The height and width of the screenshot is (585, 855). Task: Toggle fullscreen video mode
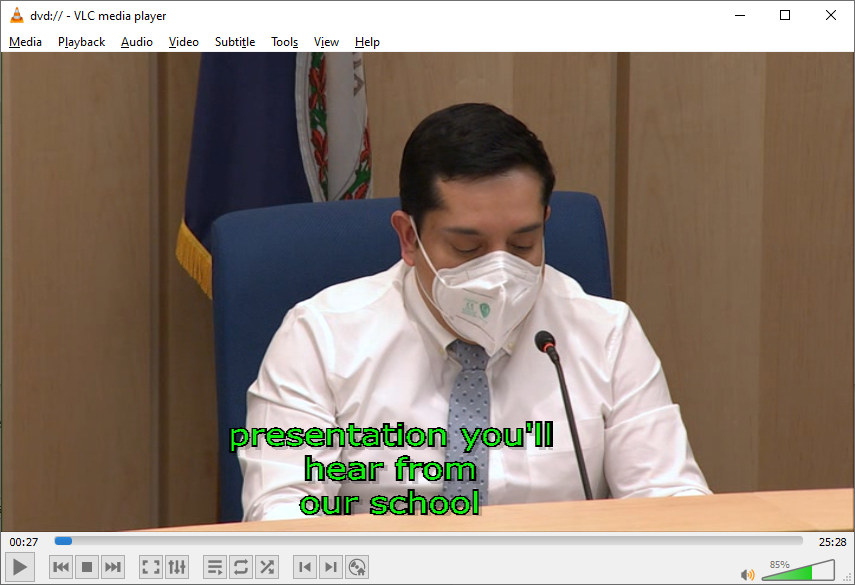pyautogui.click(x=150, y=567)
